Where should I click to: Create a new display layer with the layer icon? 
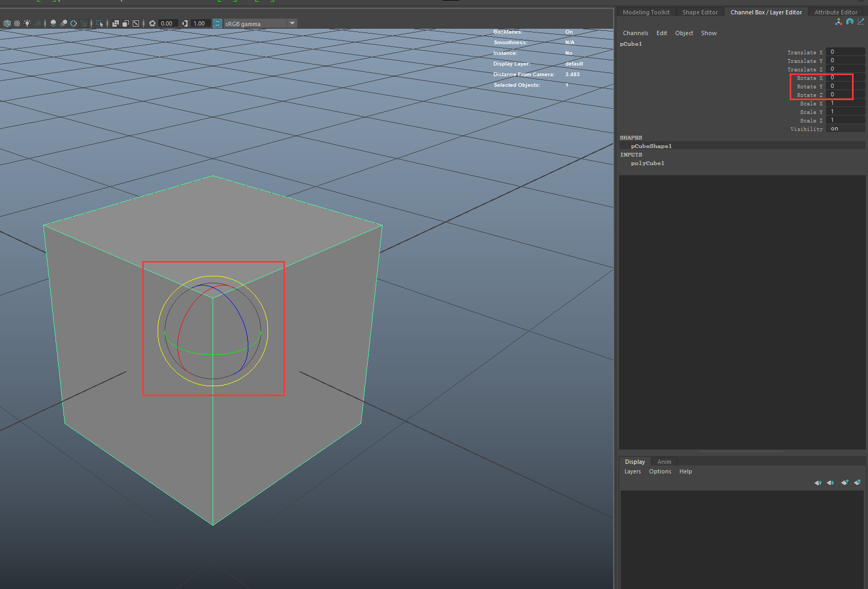pos(845,482)
